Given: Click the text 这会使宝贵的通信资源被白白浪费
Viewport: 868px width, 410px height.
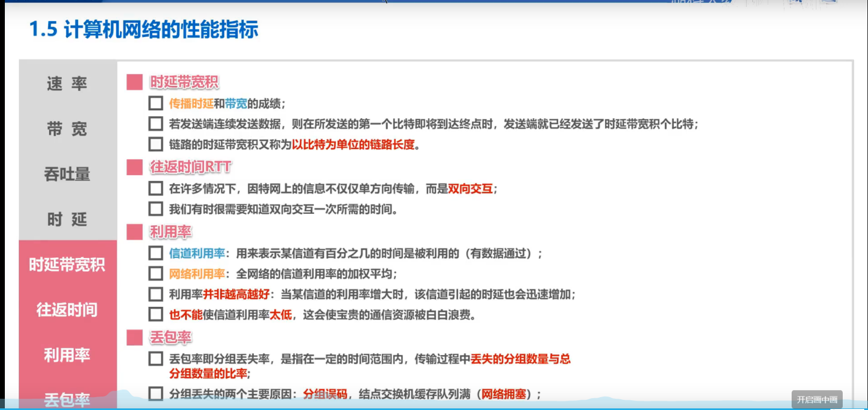Looking at the screenshot, I should tap(386, 315).
